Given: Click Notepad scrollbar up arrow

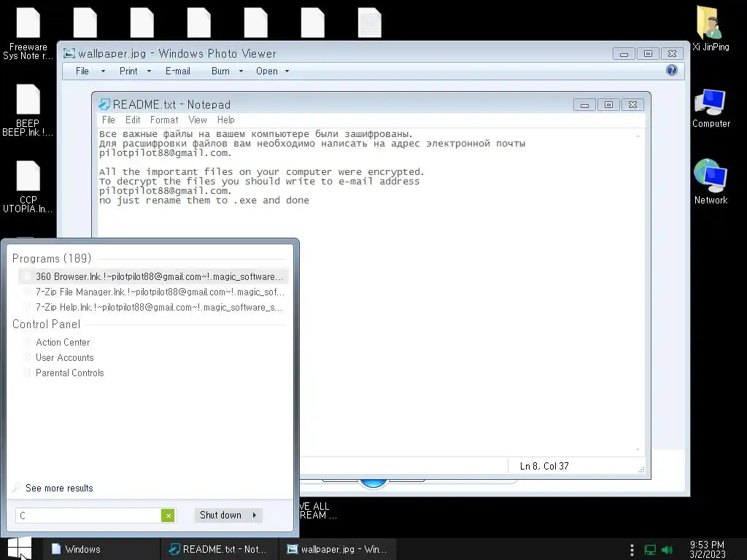Looking at the screenshot, I should (638, 136).
